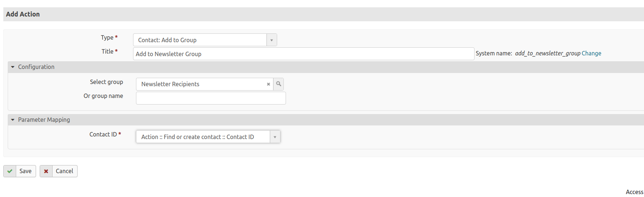Click the Add Action header title

tap(23, 14)
